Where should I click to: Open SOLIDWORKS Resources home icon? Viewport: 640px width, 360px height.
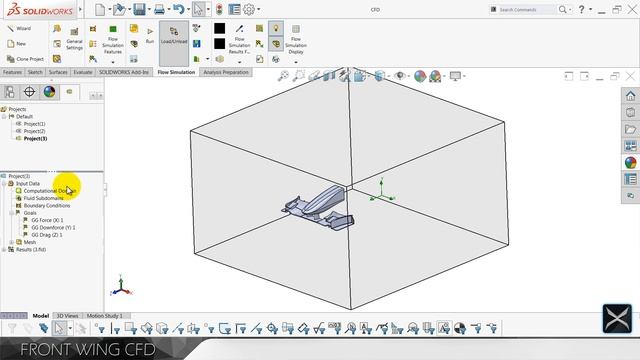tap(631, 96)
